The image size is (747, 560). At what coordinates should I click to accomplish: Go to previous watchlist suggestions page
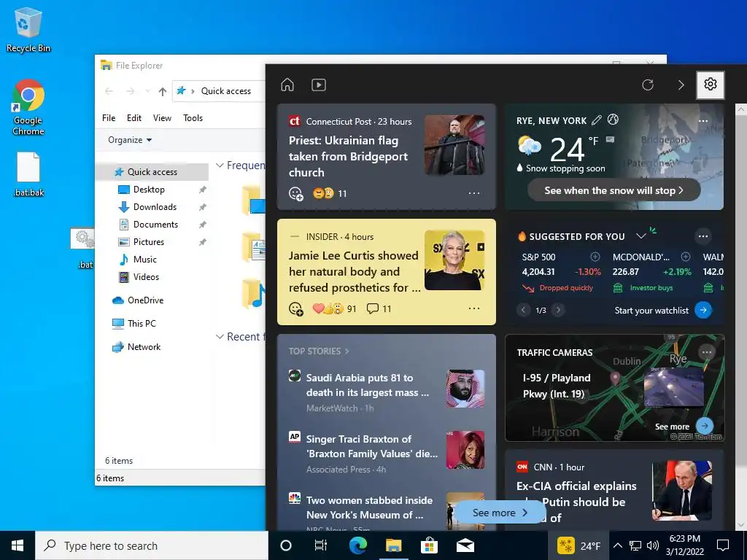click(523, 310)
